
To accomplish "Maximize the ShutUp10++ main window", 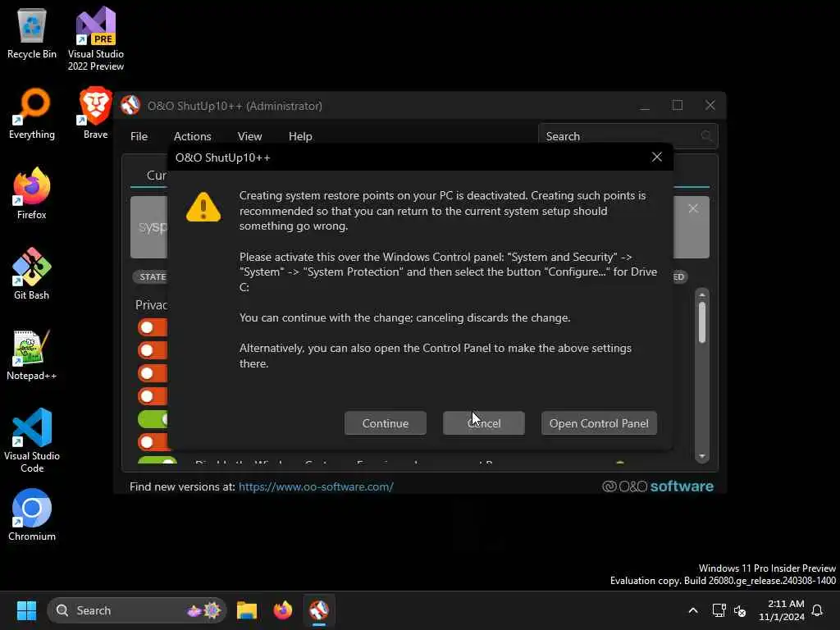I will pos(677,105).
